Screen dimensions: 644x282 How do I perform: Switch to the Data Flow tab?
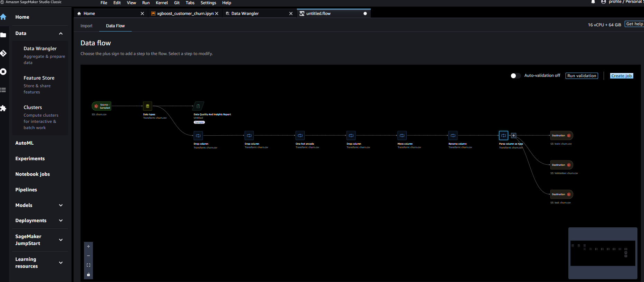[115, 26]
